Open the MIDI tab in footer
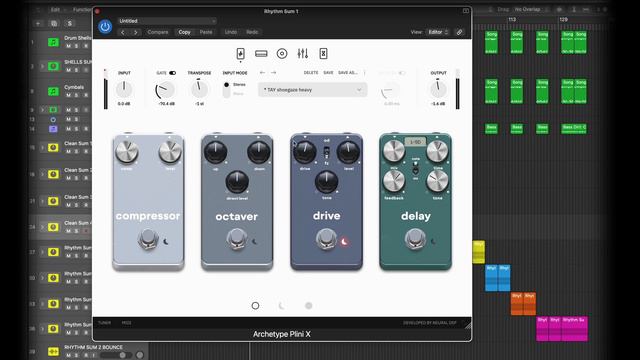The height and width of the screenshot is (360, 640). [x=127, y=323]
